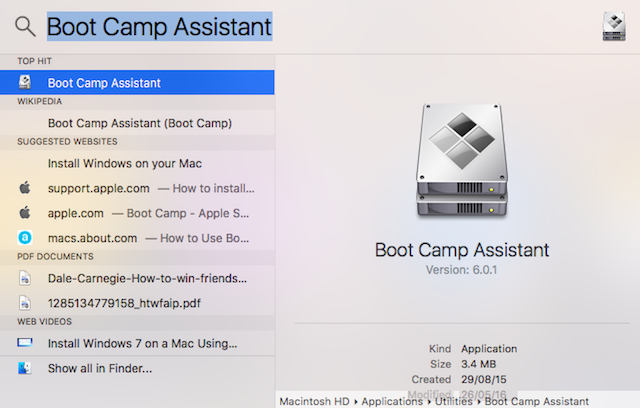Open Install Windows on your Mac suggestion
This screenshot has height=408, width=640.
coord(125,162)
